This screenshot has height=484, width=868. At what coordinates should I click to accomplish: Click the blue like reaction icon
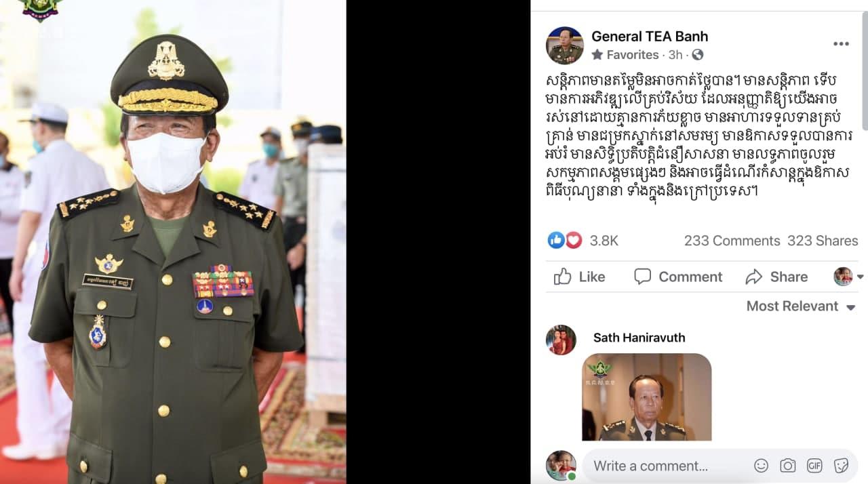(x=556, y=240)
